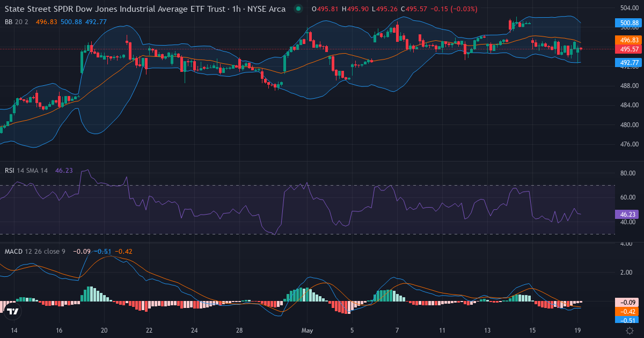Click the May label on time axis
Screen dimensions: 644x338
[x=307, y=330]
